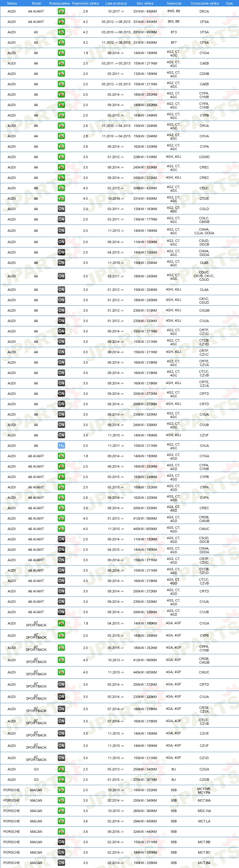This screenshot has height=868, width=239.
Task: Click the body code cell 8W5, B9
Action: [x=174, y=11]
